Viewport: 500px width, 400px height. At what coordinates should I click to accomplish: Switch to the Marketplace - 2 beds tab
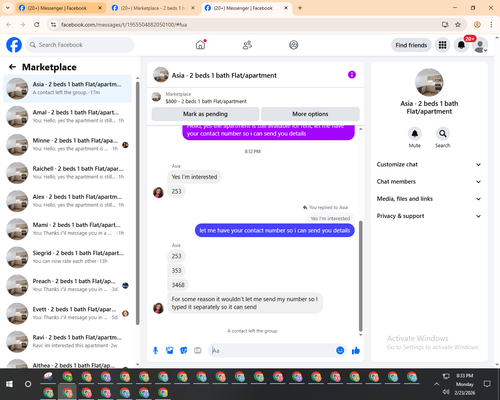tap(153, 8)
